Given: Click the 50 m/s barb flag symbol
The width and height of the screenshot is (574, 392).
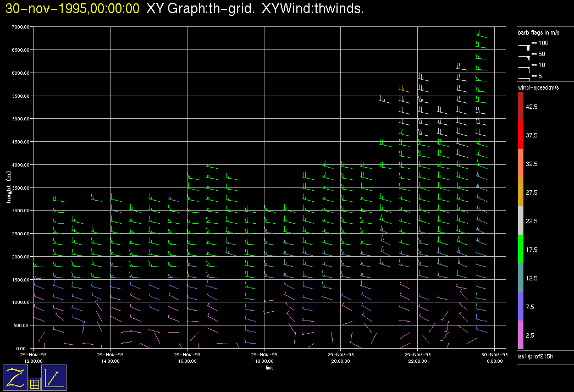Looking at the screenshot, I should [x=525, y=57].
